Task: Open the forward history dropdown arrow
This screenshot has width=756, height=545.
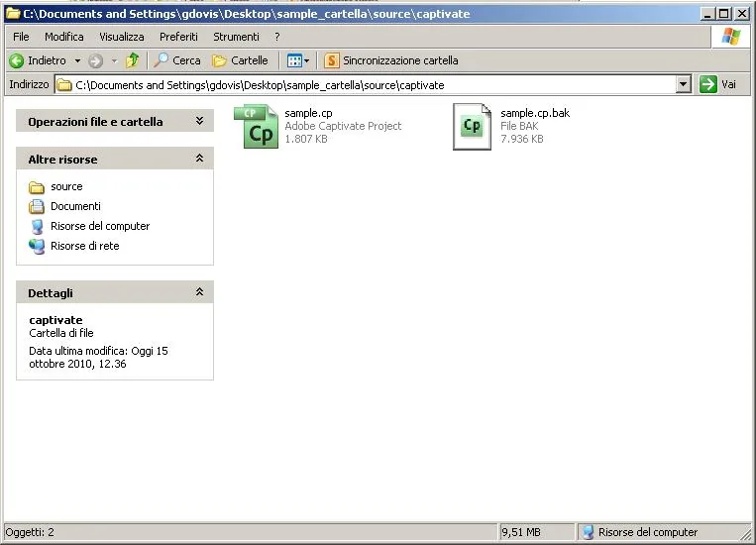Action: pyautogui.click(x=114, y=60)
